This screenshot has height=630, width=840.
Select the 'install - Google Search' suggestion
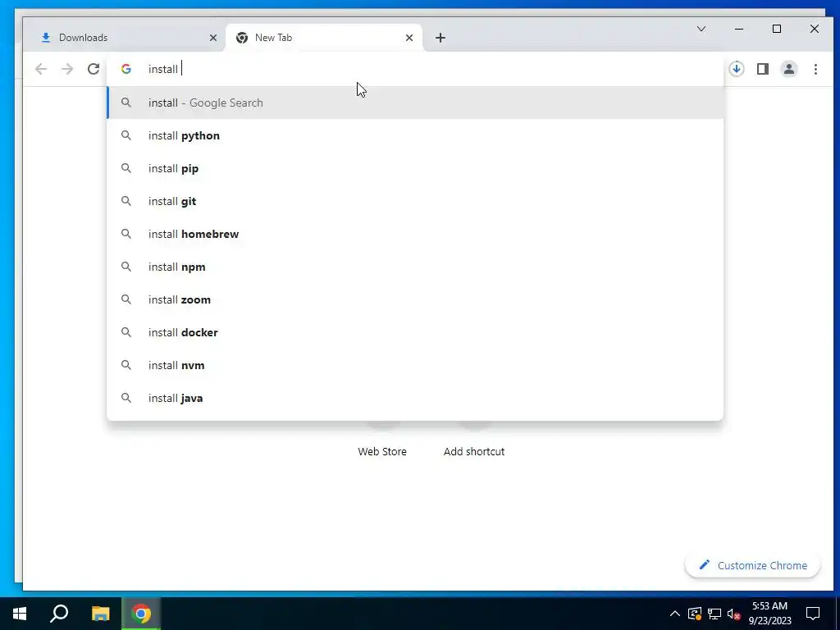tap(415, 103)
